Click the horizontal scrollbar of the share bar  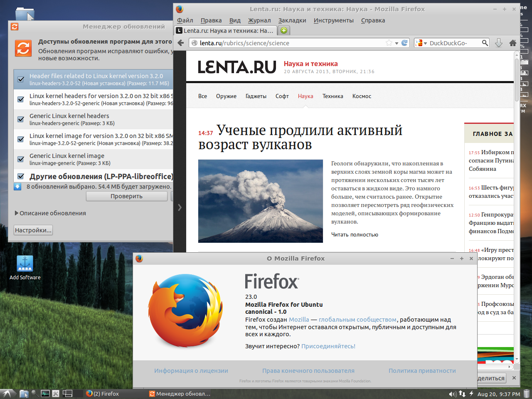tap(495, 367)
